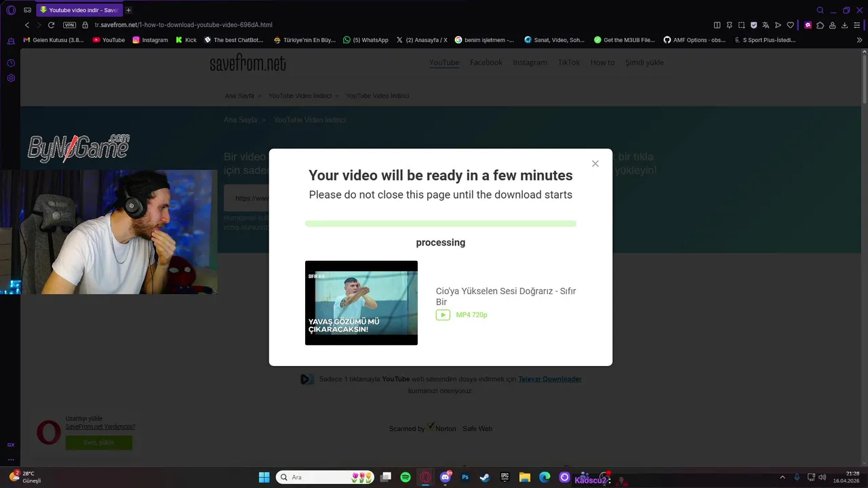868x488 pixels.
Task: Open sidebar workspace icon at top
Action: [11, 41]
